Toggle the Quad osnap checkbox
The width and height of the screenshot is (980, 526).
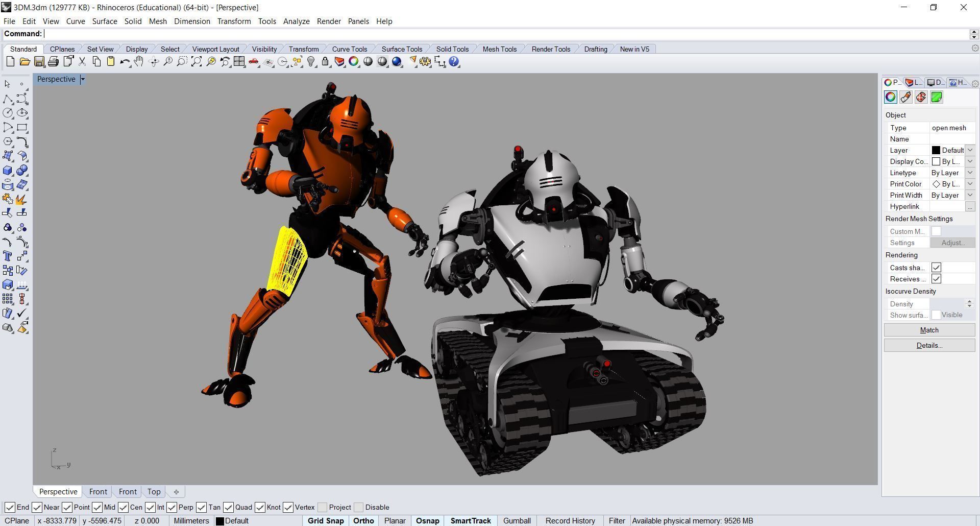pyautogui.click(x=228, y=507)
